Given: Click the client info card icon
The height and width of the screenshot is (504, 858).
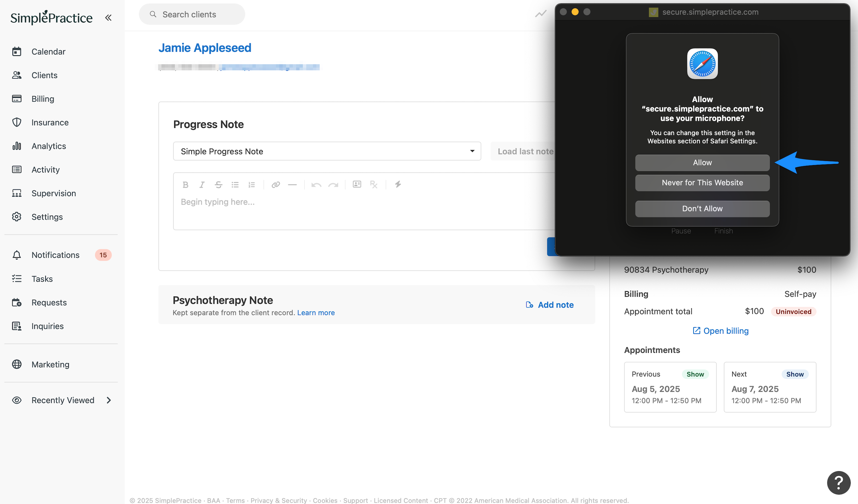Looking at the screenshot, I should (357, 184).
